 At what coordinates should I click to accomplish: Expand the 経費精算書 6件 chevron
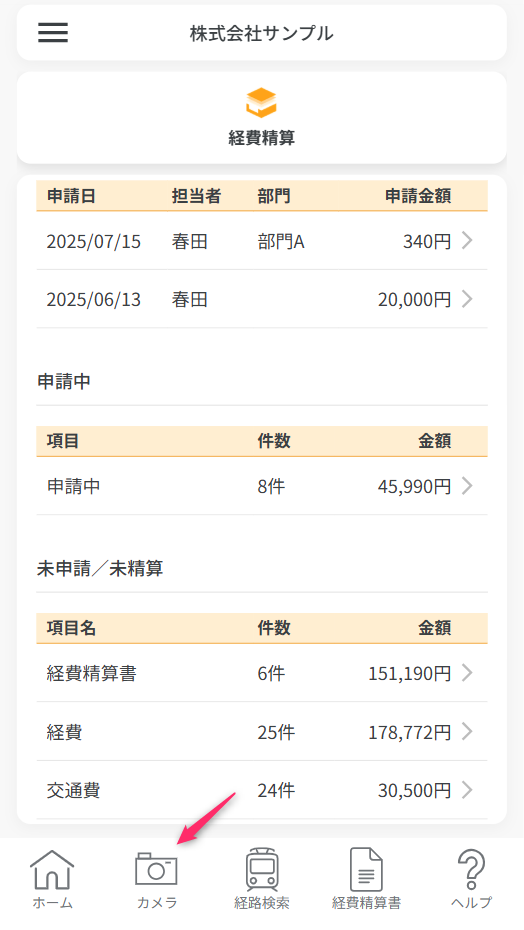(x=467, y=673)
